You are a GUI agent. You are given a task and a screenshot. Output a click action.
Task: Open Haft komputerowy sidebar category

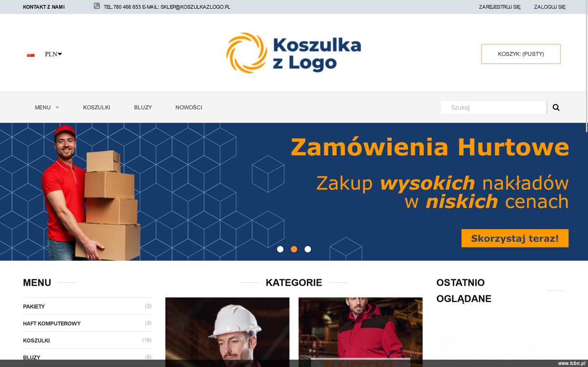point(87,323)
